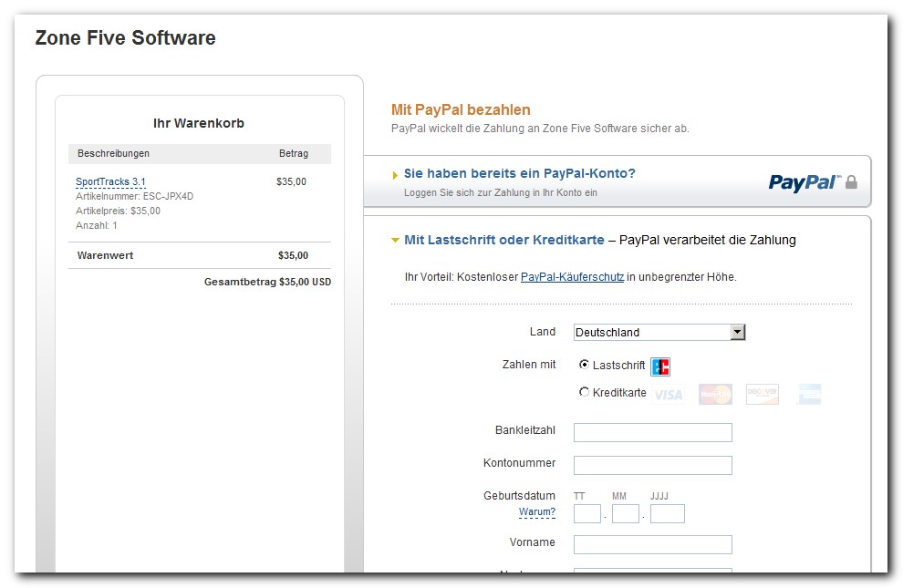The height and width of the screenshot is (588, 903).
Task: Select the Lastschrift radio button
Action: click(584, 365)
